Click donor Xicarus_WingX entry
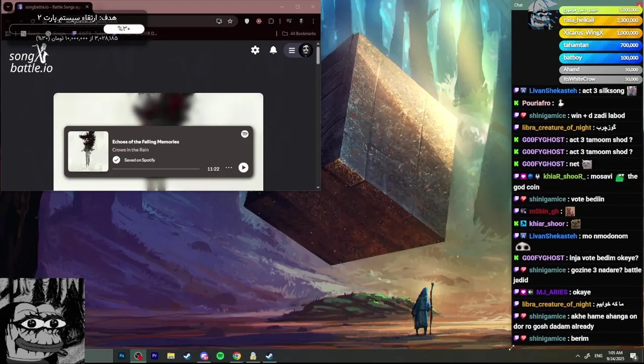644x364 pixels. point(601,33)
